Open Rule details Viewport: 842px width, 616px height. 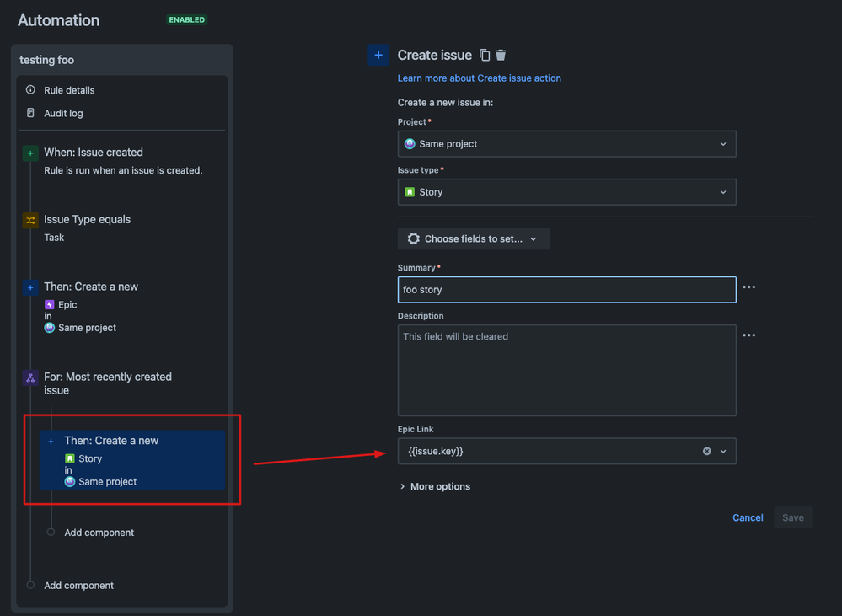pos(69,90)
